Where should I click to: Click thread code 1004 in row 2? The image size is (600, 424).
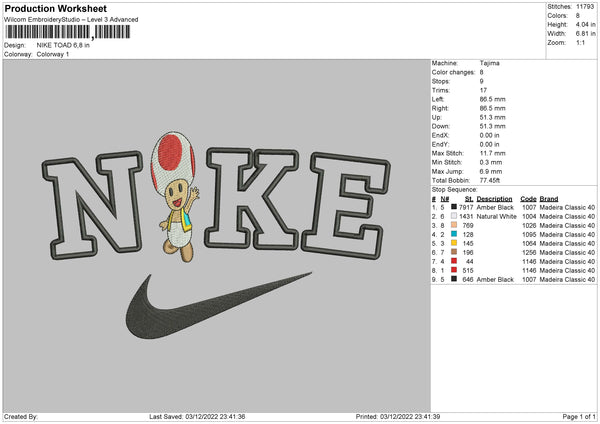click(x=529, y=217)
